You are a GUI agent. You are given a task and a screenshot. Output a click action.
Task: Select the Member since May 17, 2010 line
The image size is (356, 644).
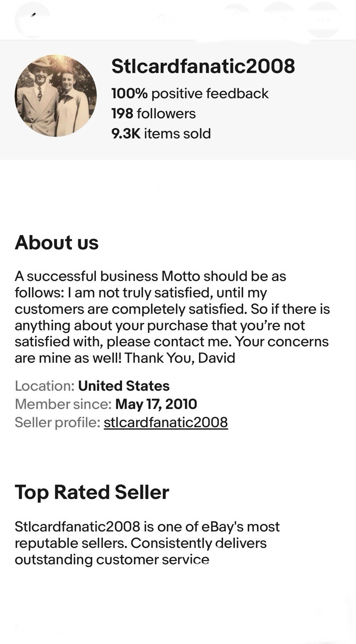coord(106,404)
